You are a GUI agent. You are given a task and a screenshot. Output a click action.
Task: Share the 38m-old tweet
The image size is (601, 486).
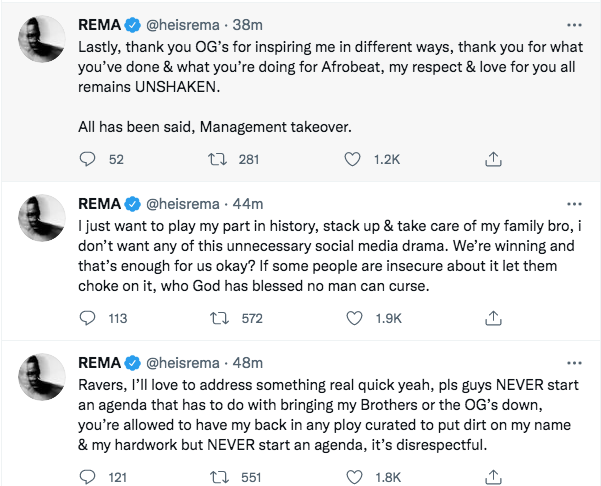tap(492, 159)
